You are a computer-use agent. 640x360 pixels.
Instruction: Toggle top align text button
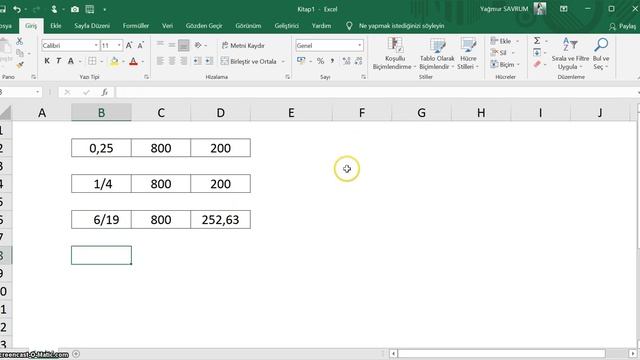click(x=160, y=45)
